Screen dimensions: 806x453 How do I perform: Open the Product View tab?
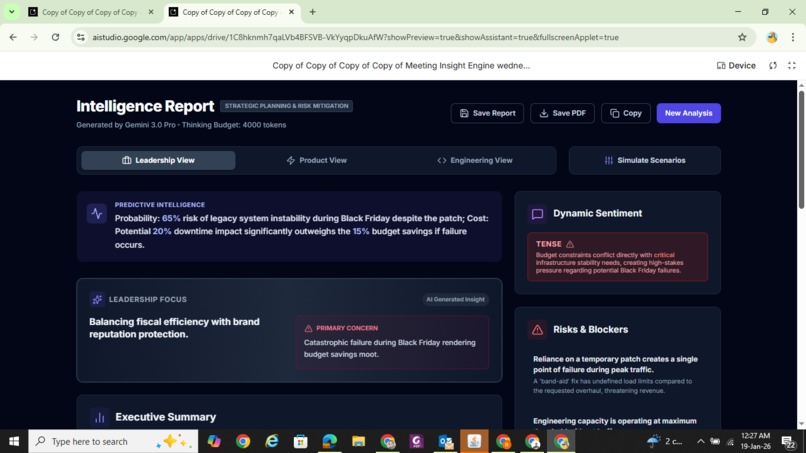pos(317,160)
